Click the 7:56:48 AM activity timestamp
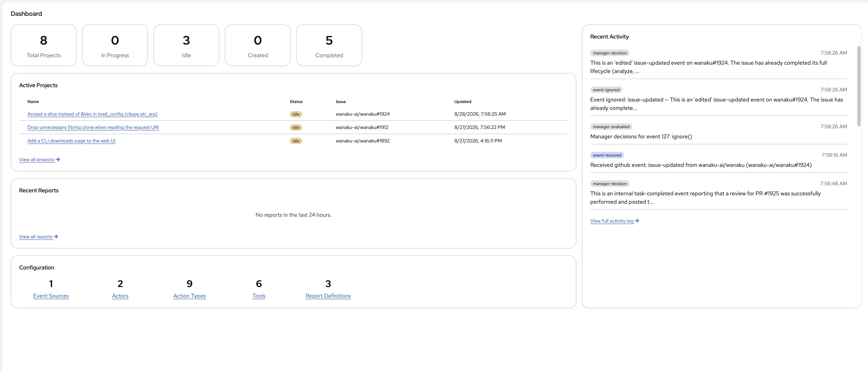 coord(833,184)
